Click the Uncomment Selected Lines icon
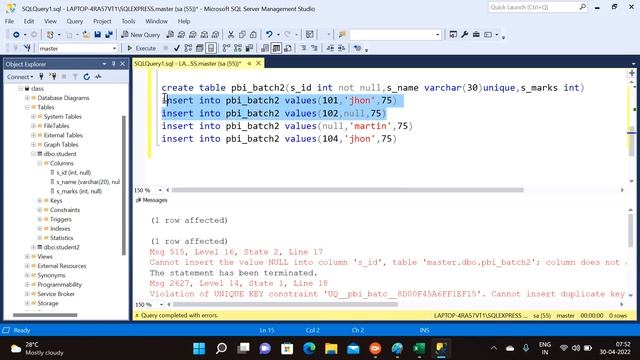The image size is (640, 360). point(314,48)
